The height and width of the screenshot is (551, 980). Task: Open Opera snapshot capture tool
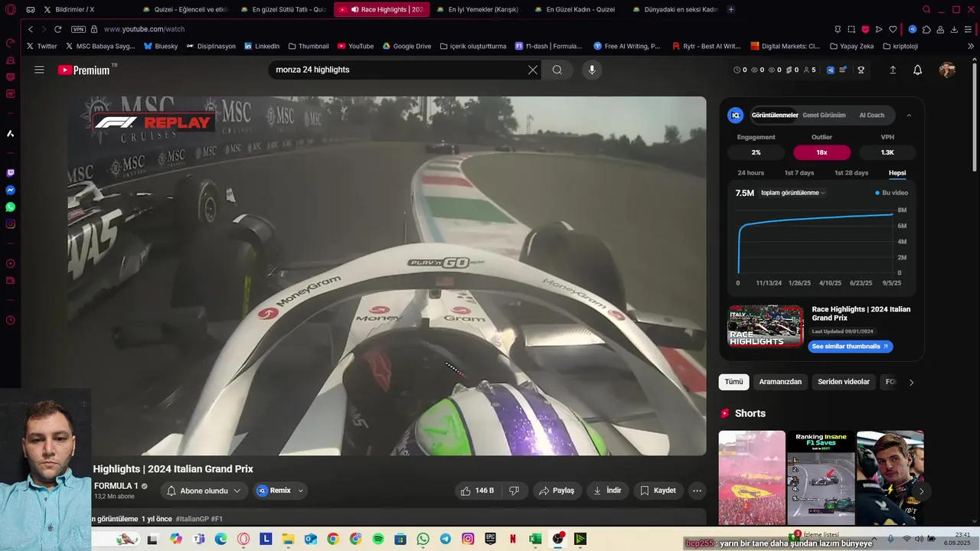pyautogui.click(x=851, y=29)
